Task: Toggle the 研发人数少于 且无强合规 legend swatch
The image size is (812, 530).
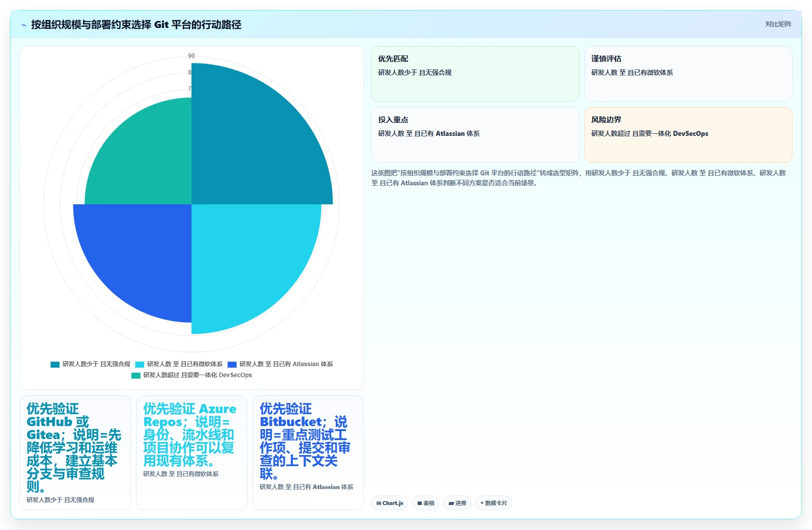Action: (x=55, y=364)
